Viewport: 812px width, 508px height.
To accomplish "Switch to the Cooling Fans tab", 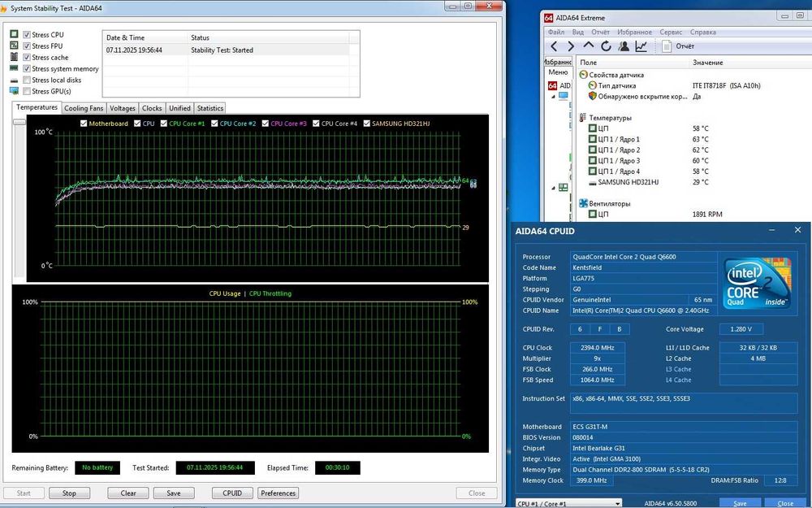I will tap(84, 108).
